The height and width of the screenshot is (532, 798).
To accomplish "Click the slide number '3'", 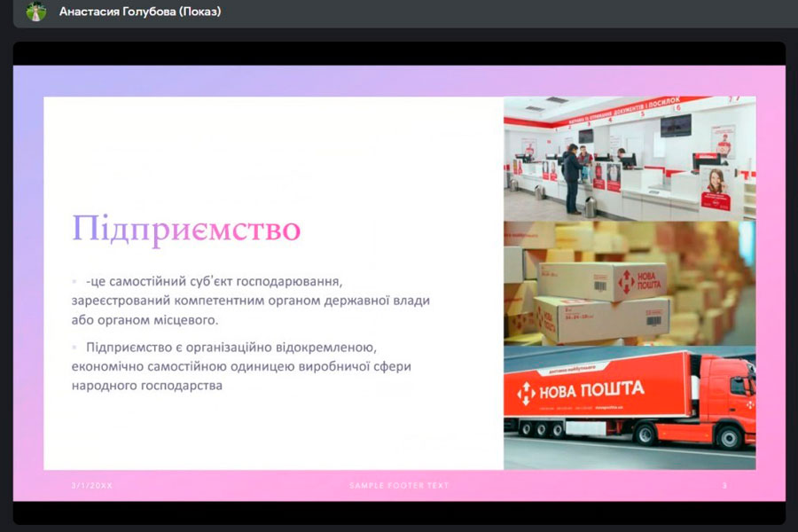I will [724, 486].
